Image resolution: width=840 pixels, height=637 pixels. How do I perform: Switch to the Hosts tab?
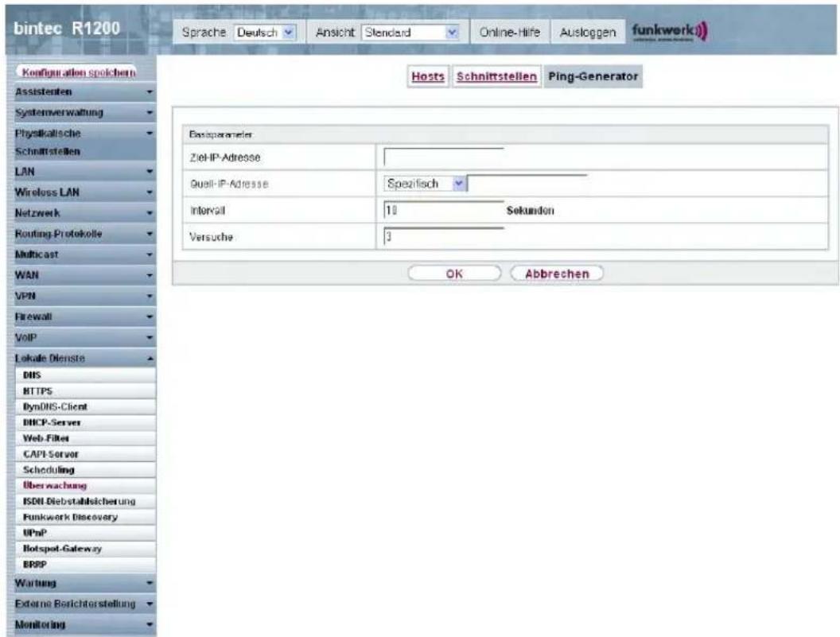pos(428,76)
